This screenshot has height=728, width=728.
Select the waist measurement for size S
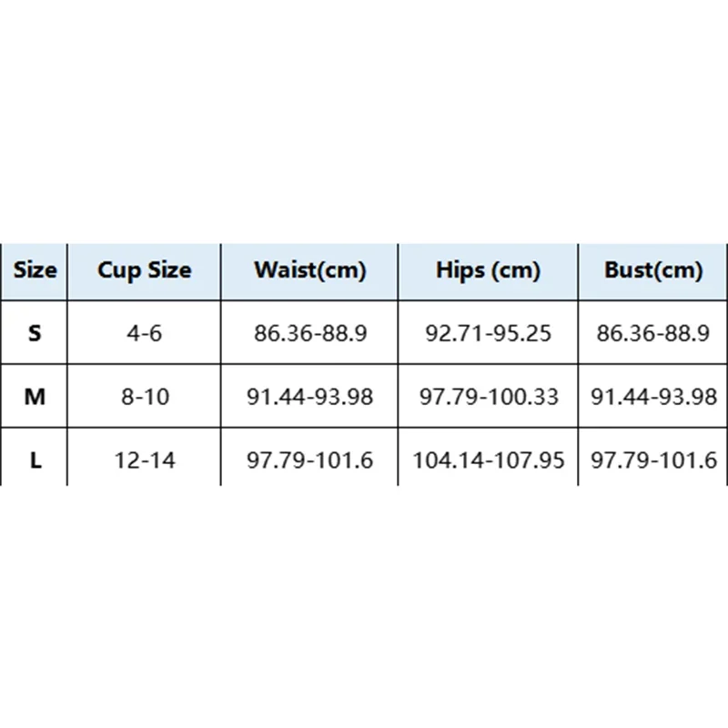click(310, 333)
